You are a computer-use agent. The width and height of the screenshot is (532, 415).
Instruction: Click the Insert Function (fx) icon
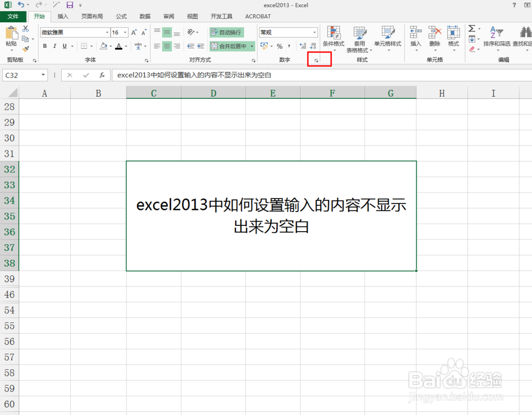[103, 75]
